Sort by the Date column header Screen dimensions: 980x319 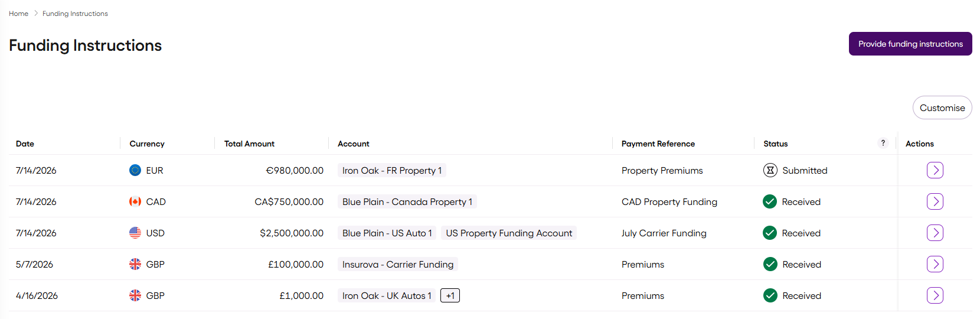pos(25,144)
